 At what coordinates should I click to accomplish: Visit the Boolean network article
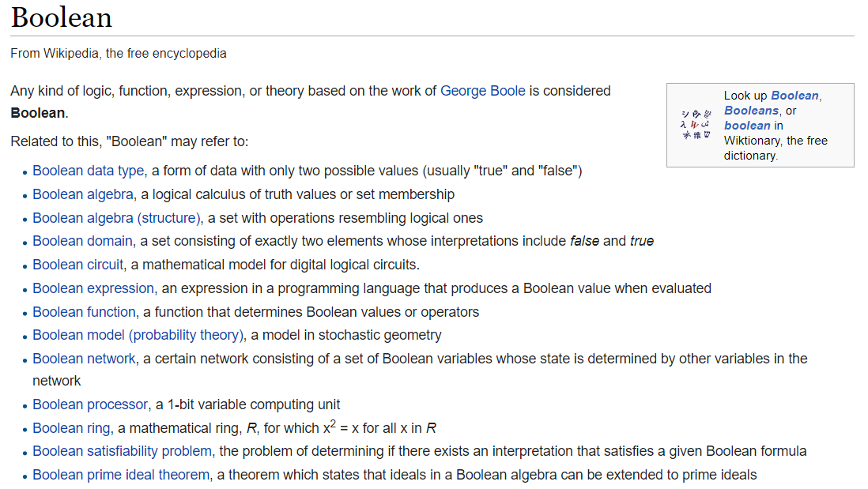point(84,359)
